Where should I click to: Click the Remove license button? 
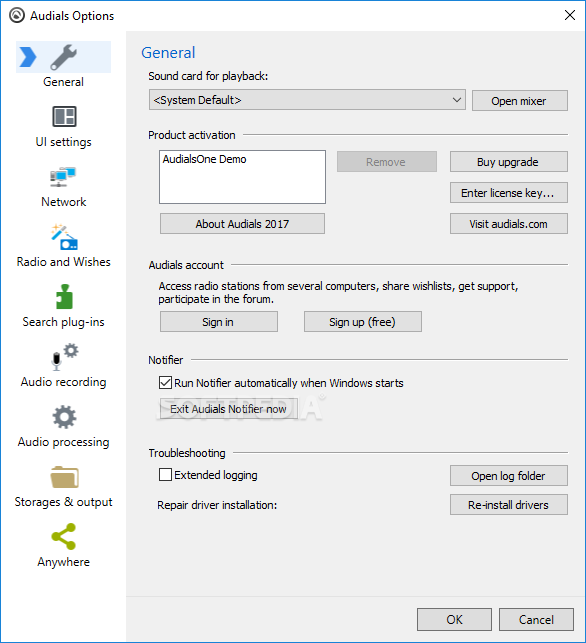387,162
